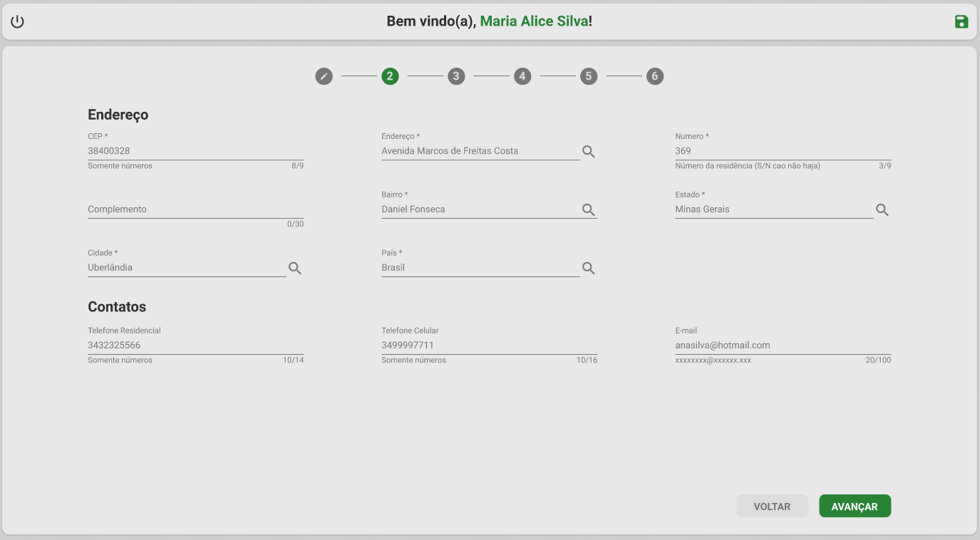Click the AVANÇAR button
The height and width of the screenshot is (540, 980).
tap(855, 506)
